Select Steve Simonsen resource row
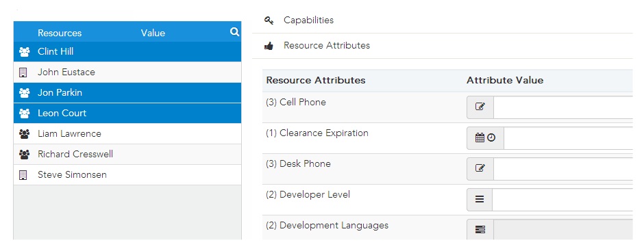The width and height of the screenshot is (644, 251). [x=127, y=174]
